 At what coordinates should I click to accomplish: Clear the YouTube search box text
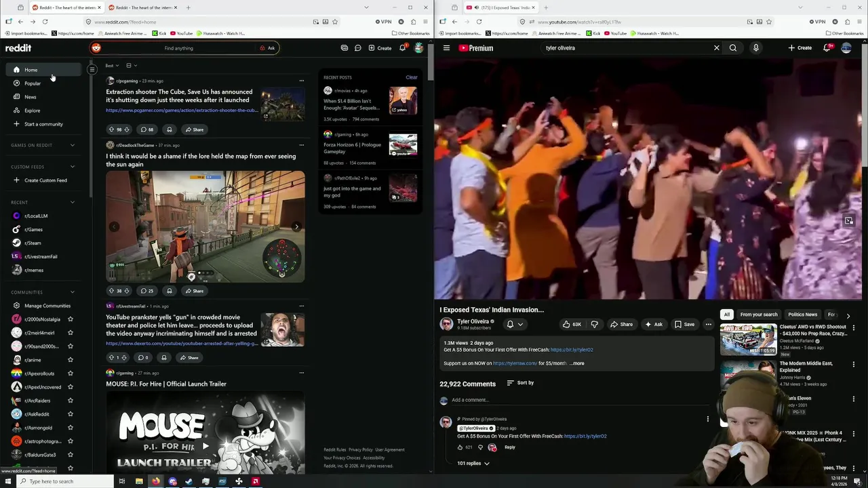tap(716, 48)
